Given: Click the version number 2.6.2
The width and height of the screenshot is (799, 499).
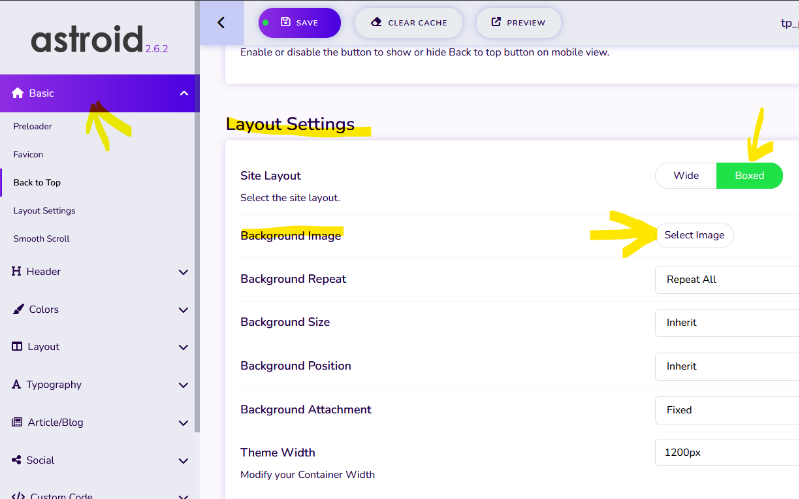Looking at the screenshot, I should 156,49.
